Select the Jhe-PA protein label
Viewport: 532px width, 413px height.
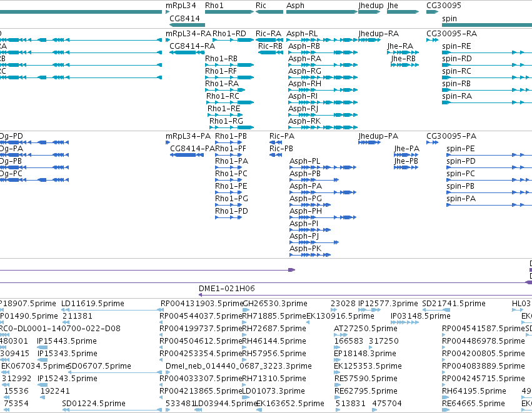pyautogui.click(x=407, y=149)
